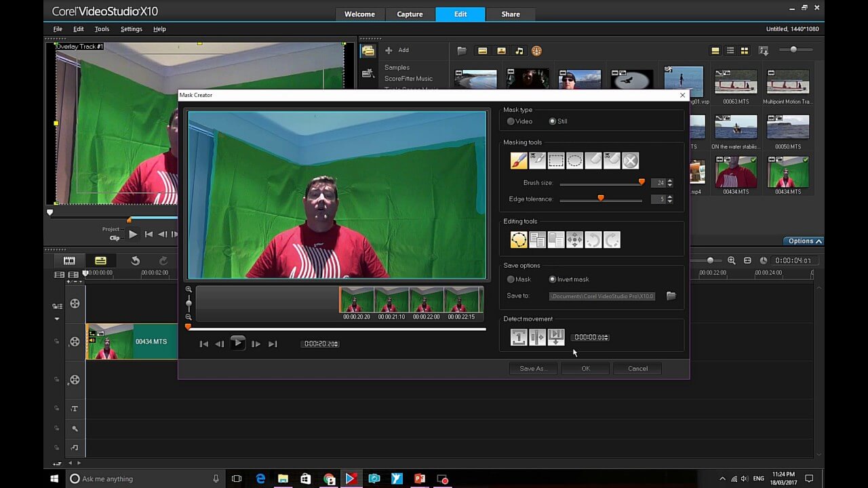Select the Mask Brush tool
The image size is (868, 488).
pyautogui.click(x=518, y=161)
